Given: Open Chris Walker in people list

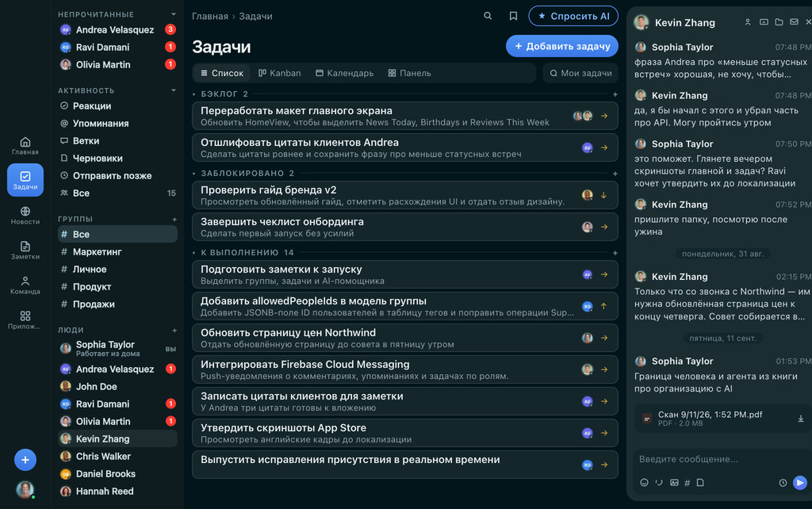Looking at the screenshot, I should pos(117,456).
